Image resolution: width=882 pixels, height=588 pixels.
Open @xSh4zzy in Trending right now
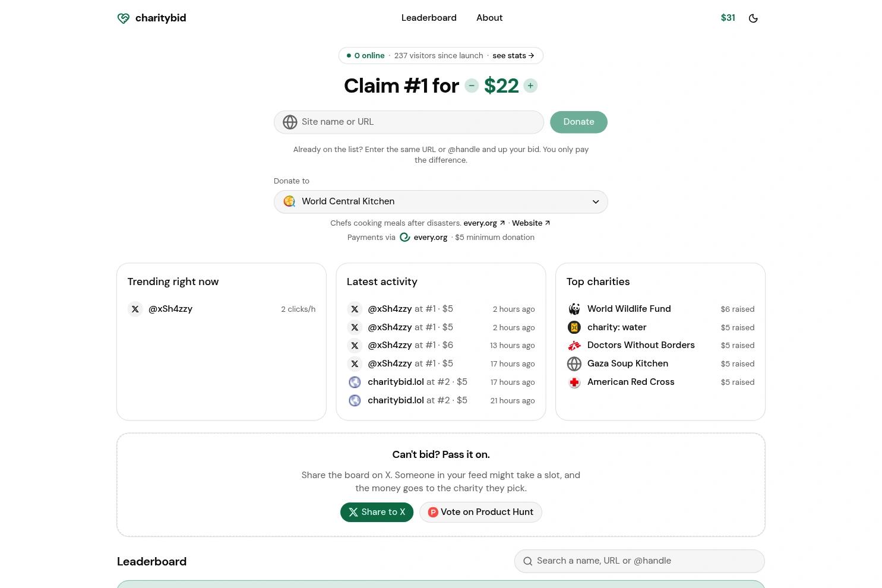pos(170,309)
